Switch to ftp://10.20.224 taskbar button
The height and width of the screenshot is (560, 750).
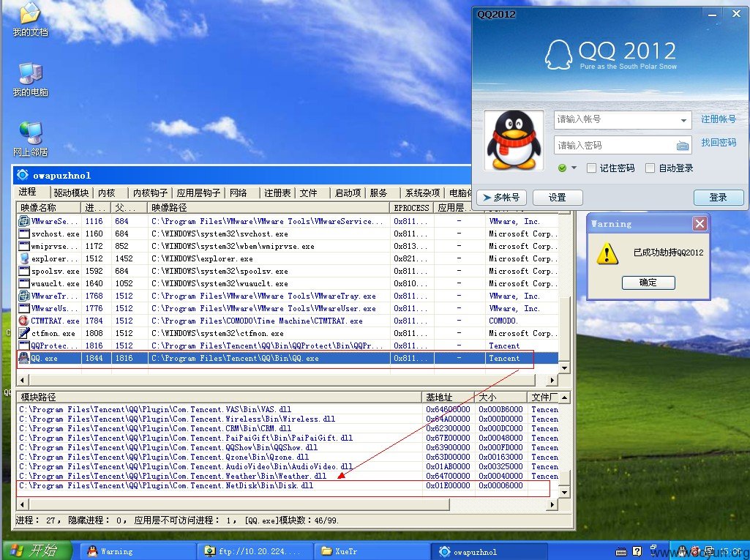257,551
